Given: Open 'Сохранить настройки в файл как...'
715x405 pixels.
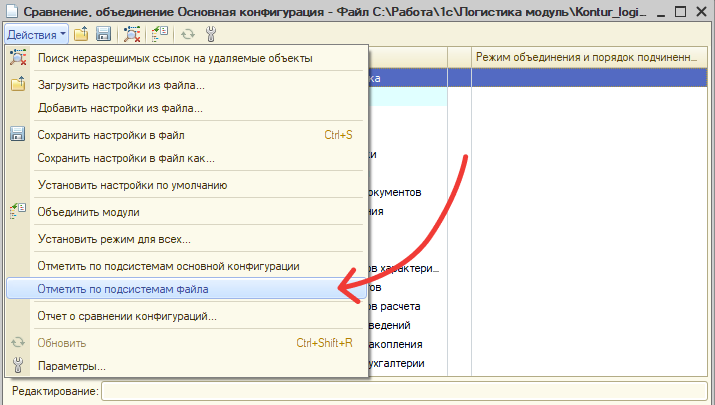Looking at the screenshot, I should [125, 158].
